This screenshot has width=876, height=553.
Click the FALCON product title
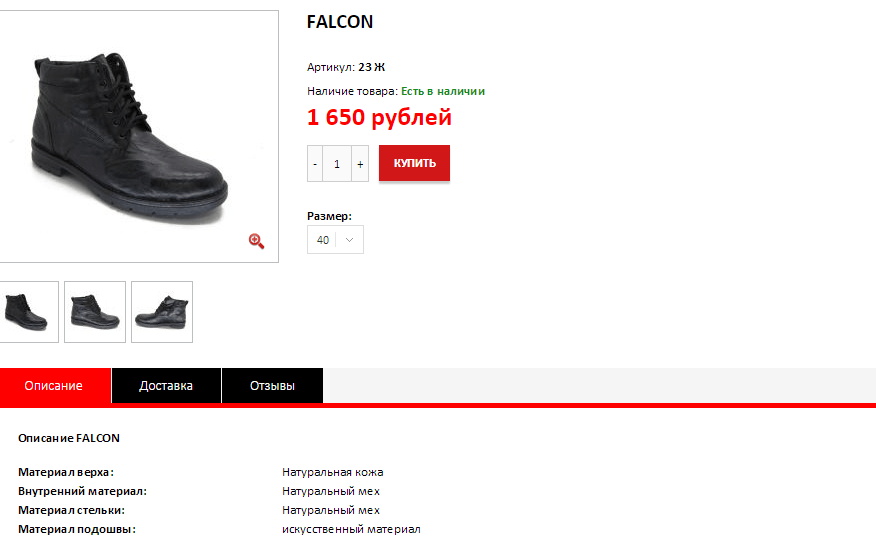tap(340, 22)
